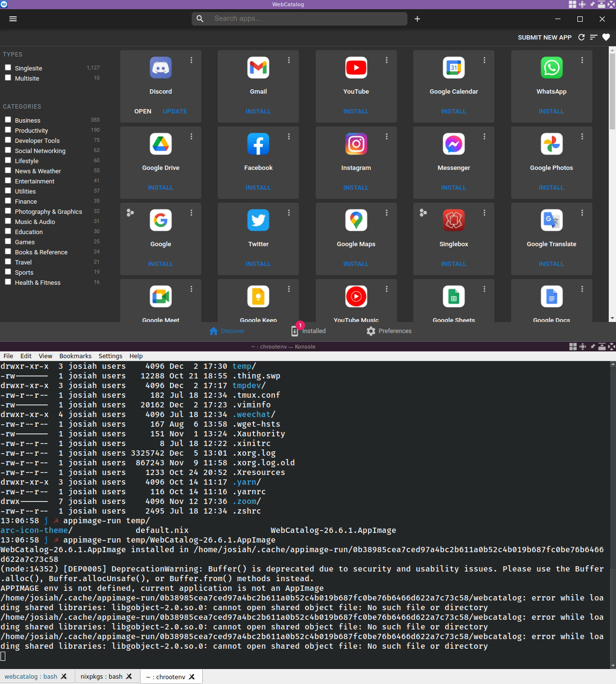
Task: Refresh the app catalog
Action: tap(581, 37)
